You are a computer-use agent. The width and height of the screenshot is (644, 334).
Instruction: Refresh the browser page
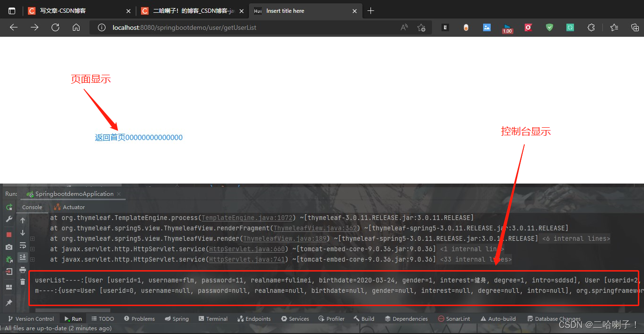coord(55,27)
